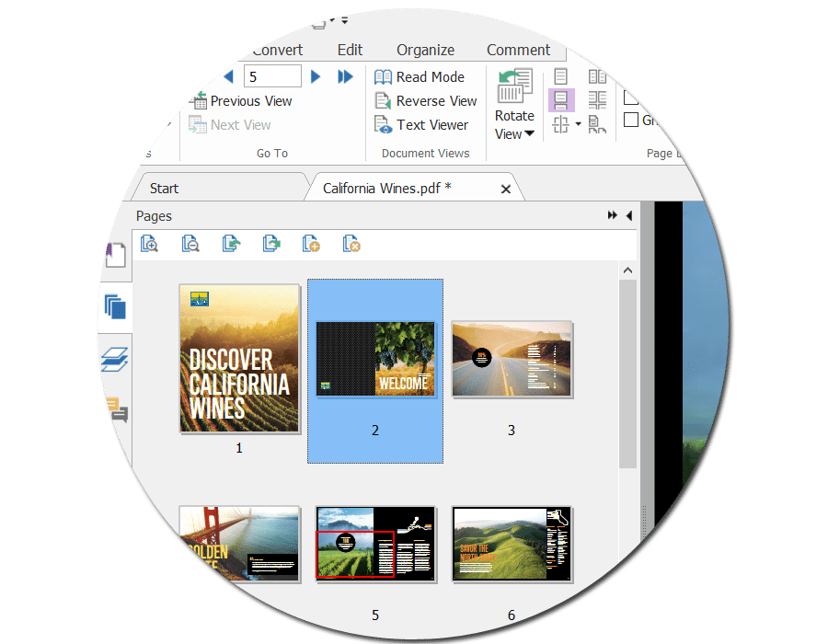Click the page number 6 label

[x=512, y=615]
